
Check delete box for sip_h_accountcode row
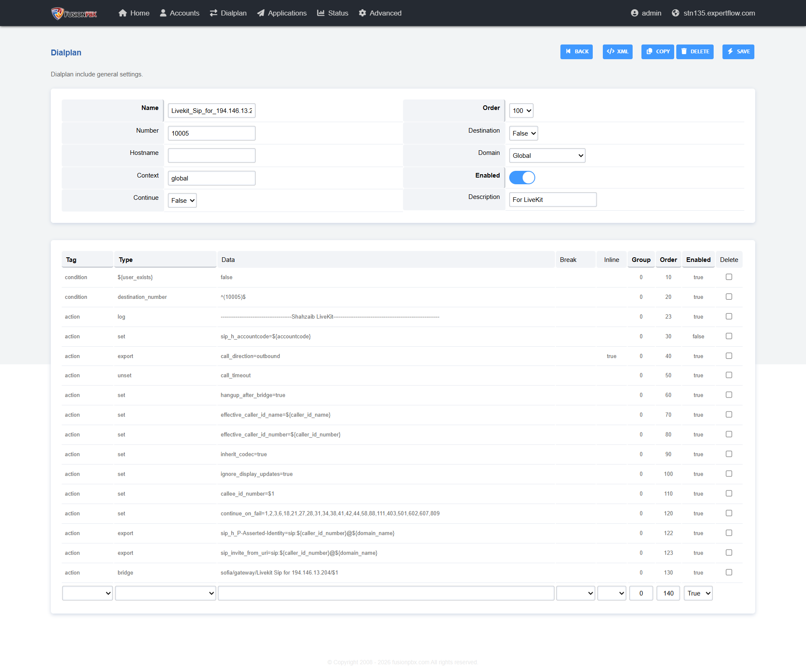[x=729, y=336]
